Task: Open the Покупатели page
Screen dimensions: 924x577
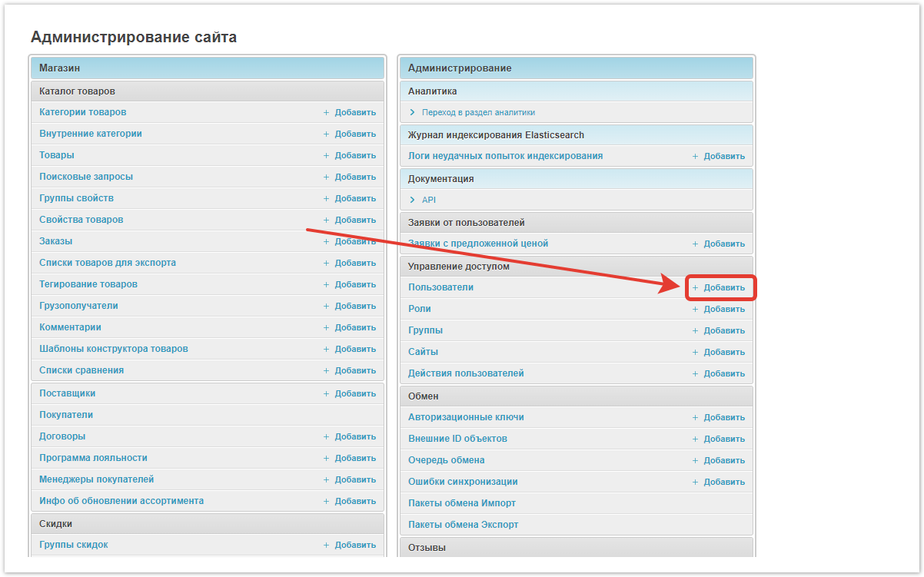Action: click(66, 415)
